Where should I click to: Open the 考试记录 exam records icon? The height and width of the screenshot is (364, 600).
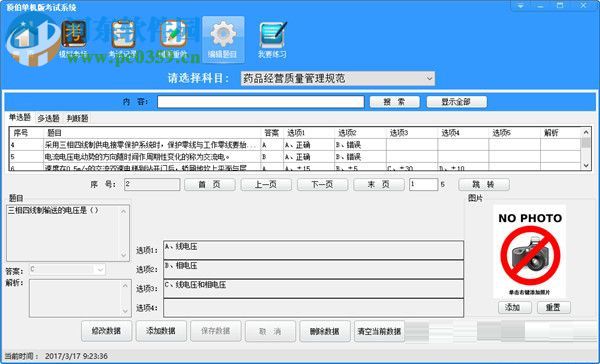(x=123, y=39)
